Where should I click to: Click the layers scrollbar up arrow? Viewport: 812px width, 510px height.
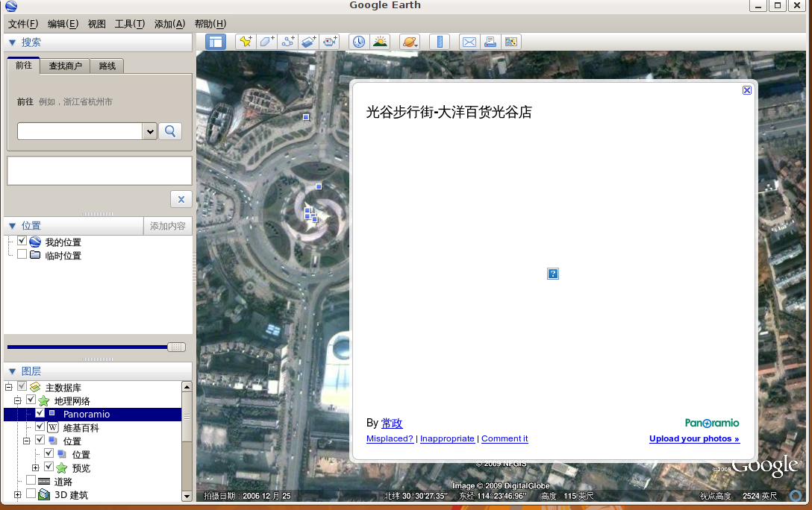[187, 386]
